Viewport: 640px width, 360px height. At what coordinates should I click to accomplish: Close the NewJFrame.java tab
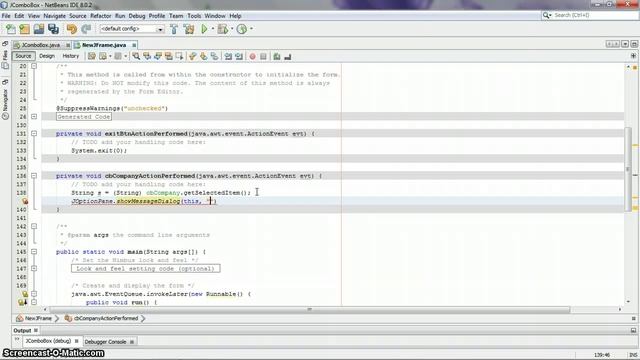coord(134,45)
